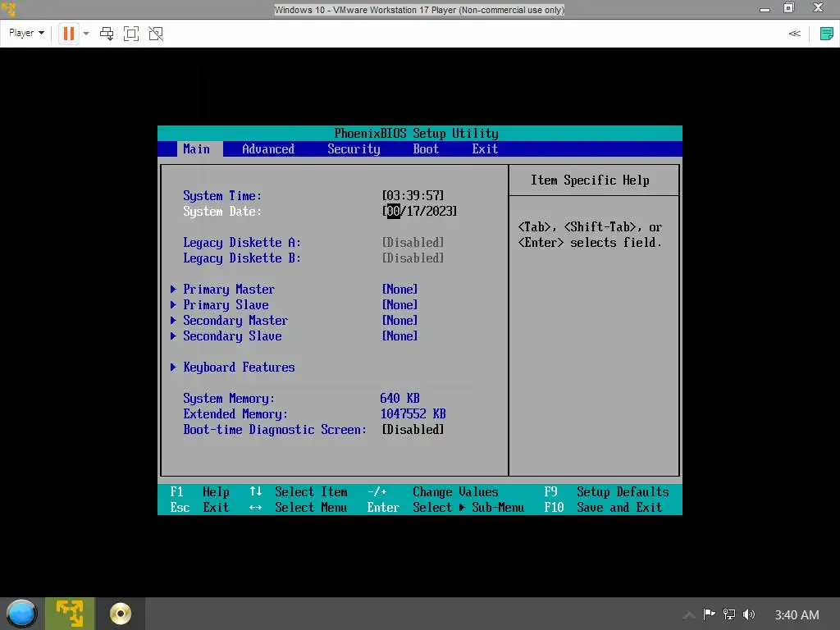Click Extended Memory 1047552 KB value
Image resolution: width=840 pixels, height=630 pixels.
[x=413, y=413]
